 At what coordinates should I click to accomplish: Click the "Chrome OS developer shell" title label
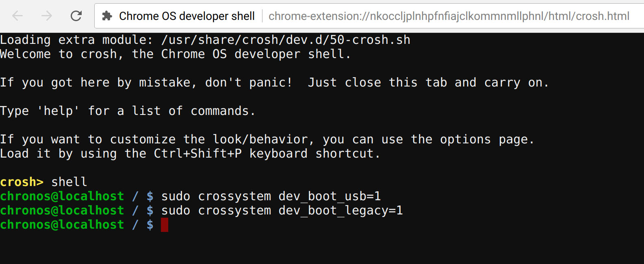[186, 16]
